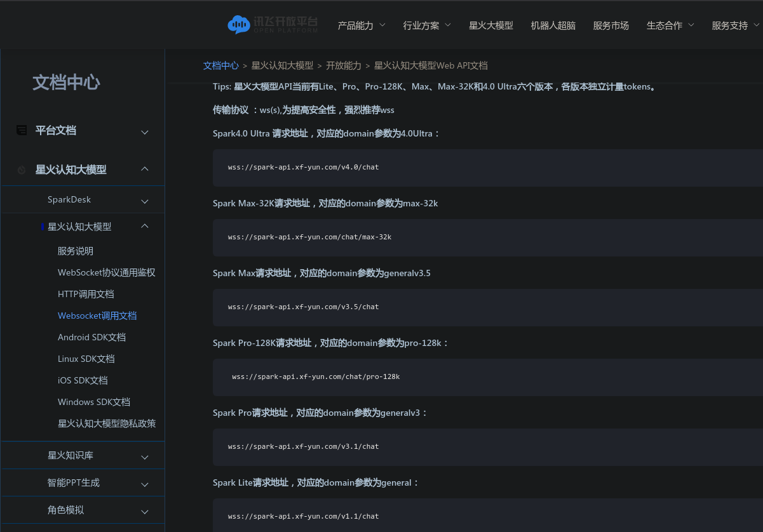Open Android SDK文档 in the sidebar
Viewport: 763px width, 532px height.
point(91,337)
